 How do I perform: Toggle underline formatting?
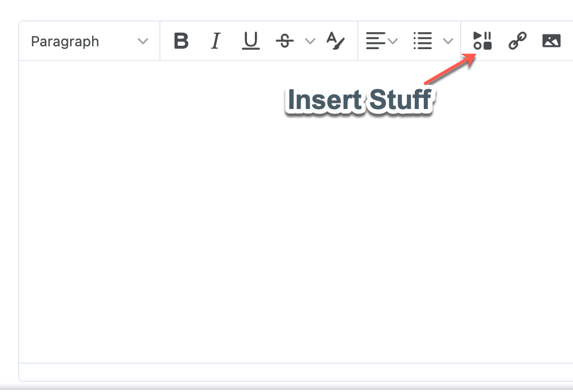(x=251, y=41)
